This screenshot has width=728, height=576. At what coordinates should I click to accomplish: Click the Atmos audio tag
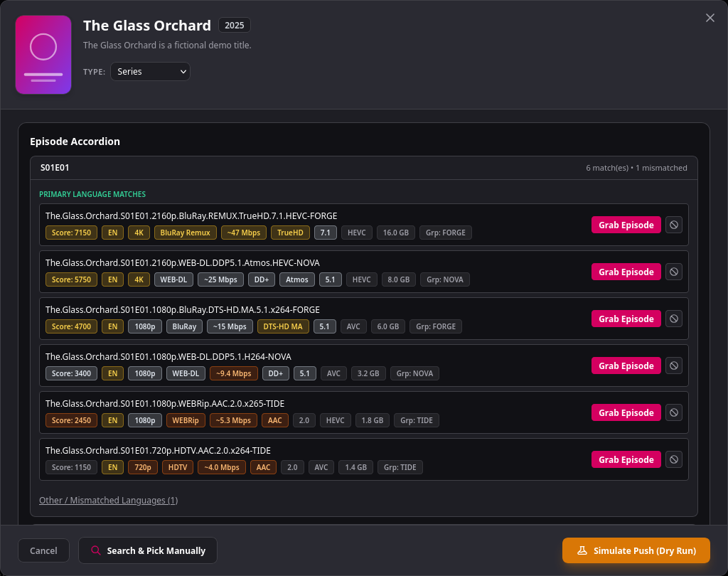297,279
